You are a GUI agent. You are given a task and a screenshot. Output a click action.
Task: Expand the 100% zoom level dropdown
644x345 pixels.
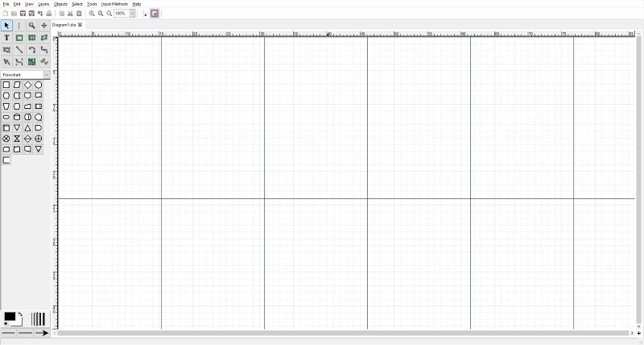tap(132, 14)
